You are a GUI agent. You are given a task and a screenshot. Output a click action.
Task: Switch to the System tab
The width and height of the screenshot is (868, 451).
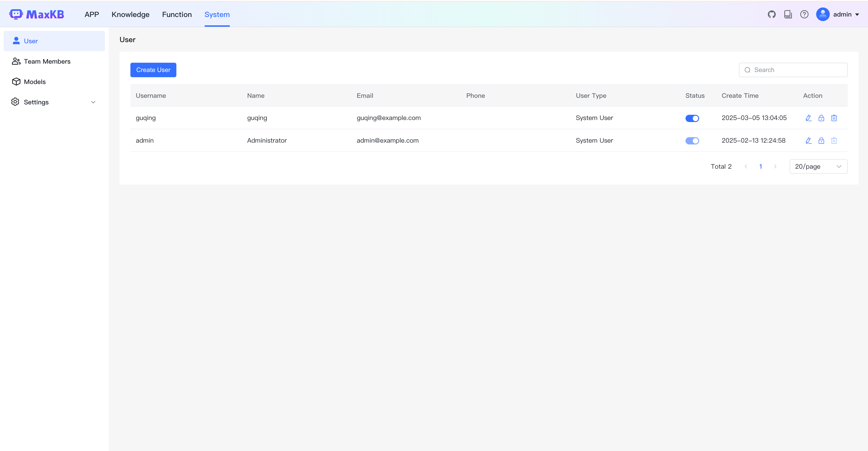pos(217,14)
